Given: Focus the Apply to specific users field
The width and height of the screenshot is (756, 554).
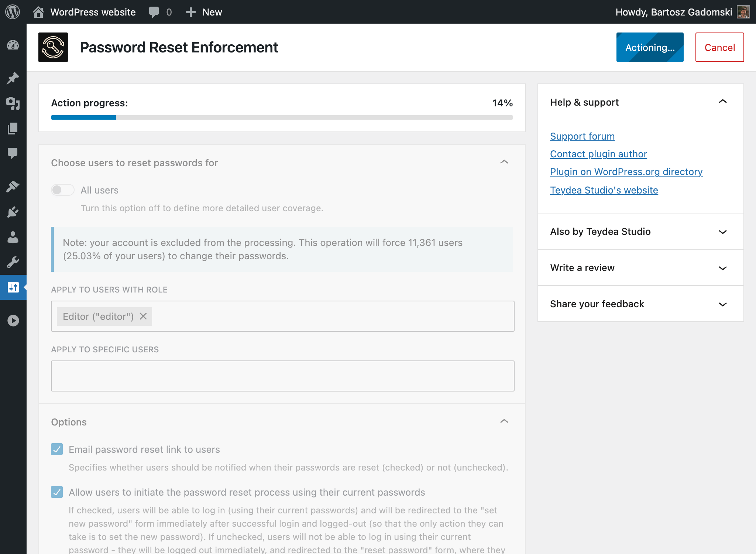Looking at the screenshot, I should point(282,376).
